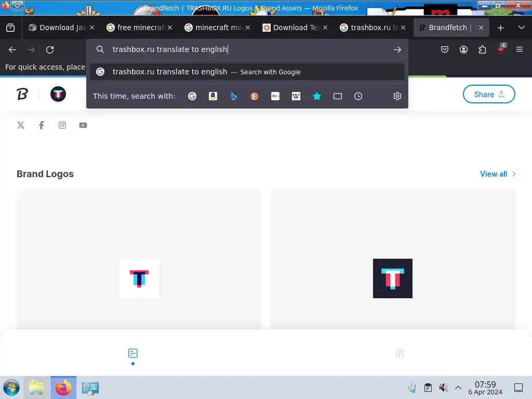Open uBlock Origin extension with 4 badge
This screenshot has width=532, height=399.
pyautogui.click(x=501, y=49)
